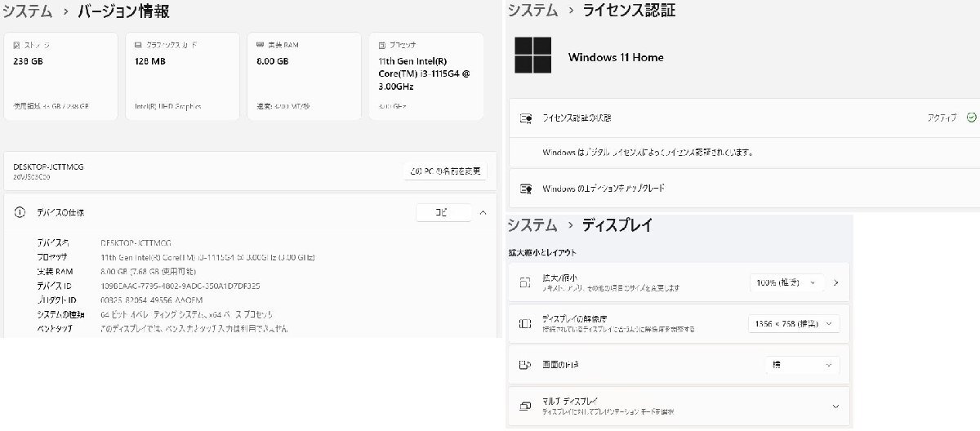Click the storage card icon
The image size is (980, 431).
(x=17, y=45)
